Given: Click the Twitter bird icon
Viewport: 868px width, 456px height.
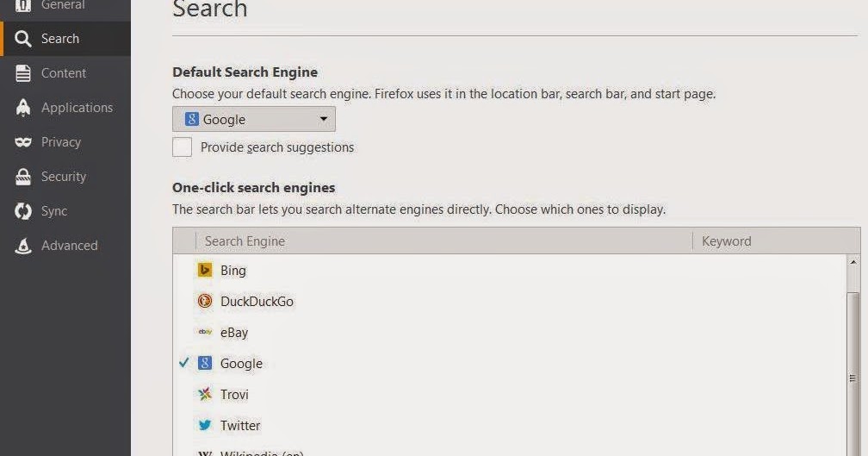Looking at the screenshot, I should pos(205,426).
